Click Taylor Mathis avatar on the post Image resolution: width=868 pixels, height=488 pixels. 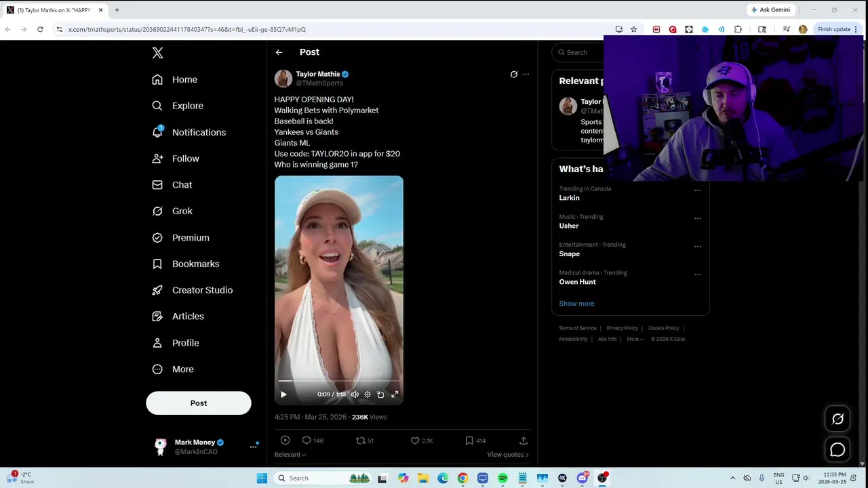pos(283,79)
